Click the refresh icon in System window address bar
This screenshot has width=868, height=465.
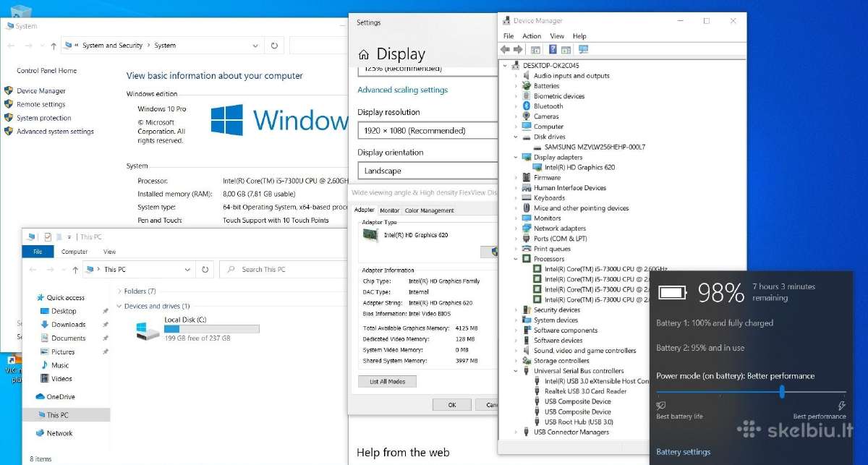(274, 46)
